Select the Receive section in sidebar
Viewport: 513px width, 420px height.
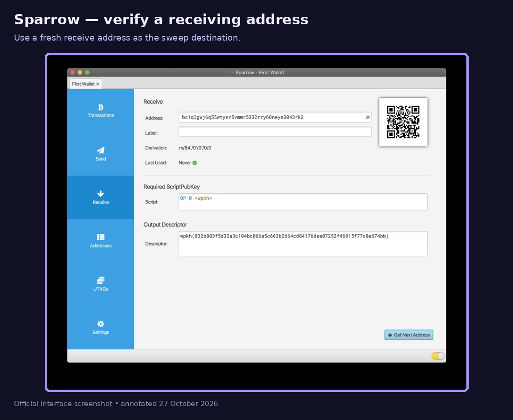(x=100, y=197)
